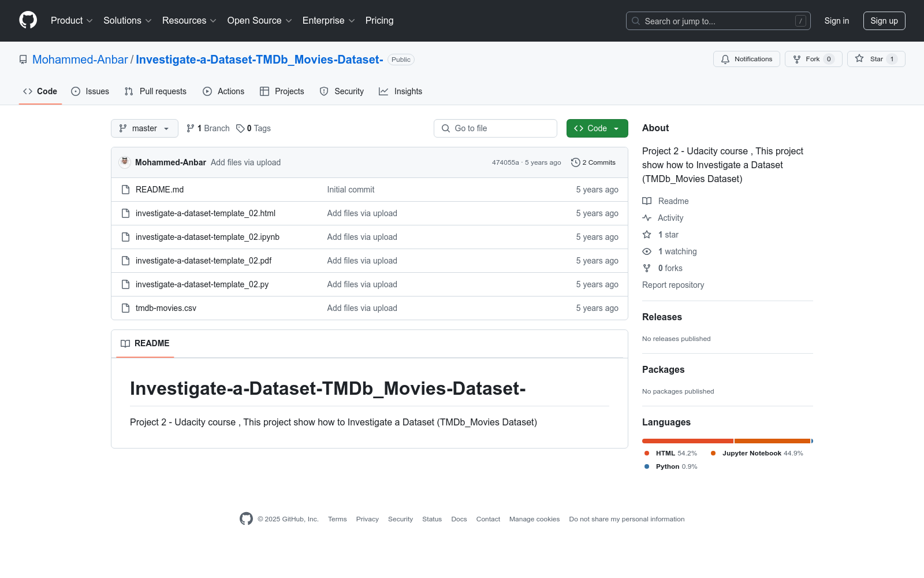
Task: Click the file icon beside README.md
Action: click(x=125, y=190)
